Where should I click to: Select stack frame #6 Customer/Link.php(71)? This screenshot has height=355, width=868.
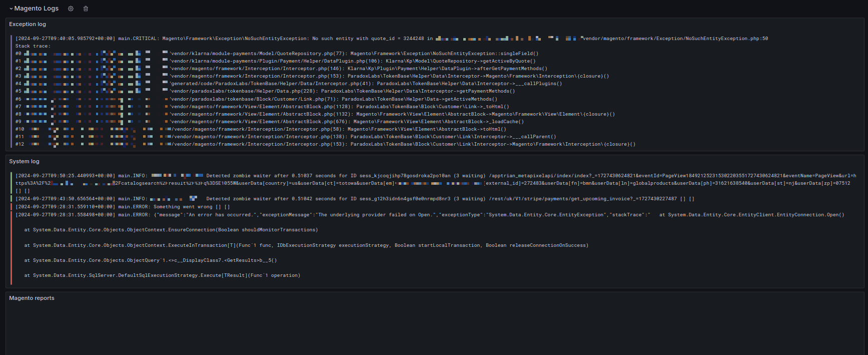pos(256,99)
